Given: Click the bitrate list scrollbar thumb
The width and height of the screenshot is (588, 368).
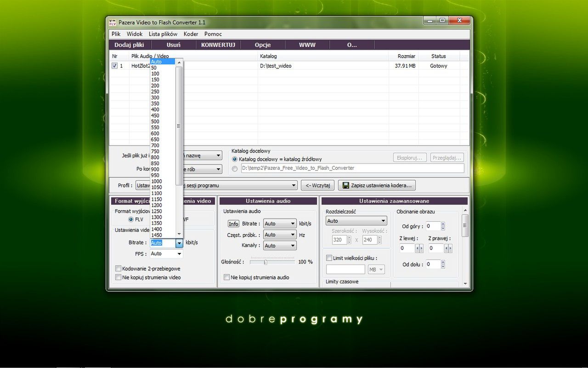Looking at the screenshot, I should 179,126.
